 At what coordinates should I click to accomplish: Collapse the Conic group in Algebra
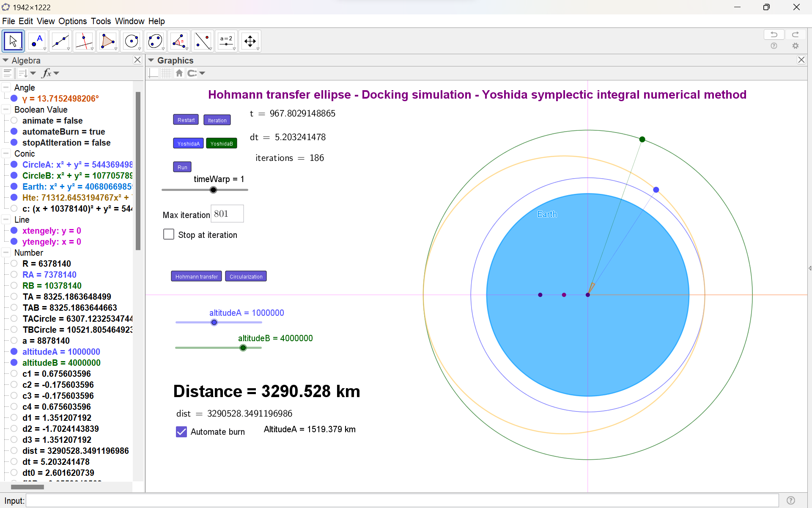[6, 154]
